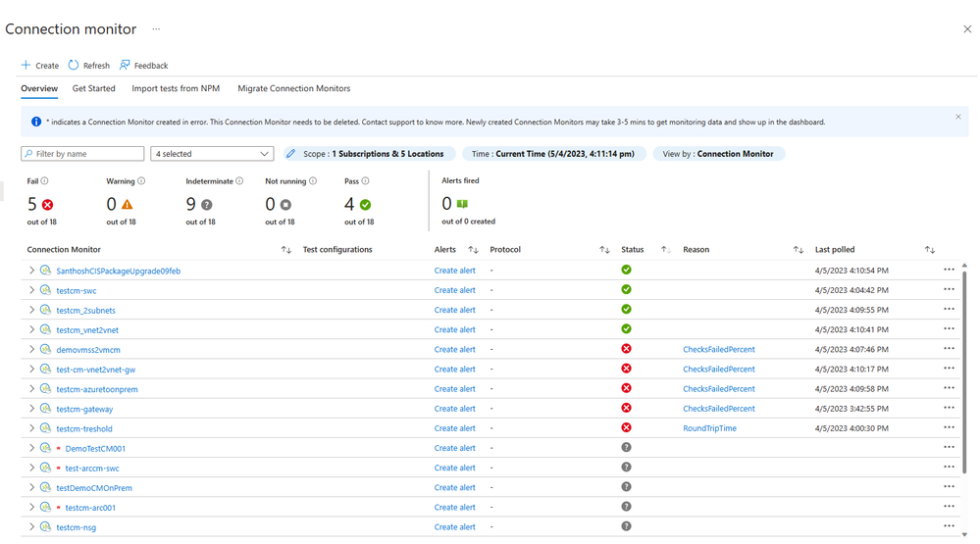Click the info icon next to Indeterminate
This screenshot has height=544, width=980.
(x=239, y=181)
